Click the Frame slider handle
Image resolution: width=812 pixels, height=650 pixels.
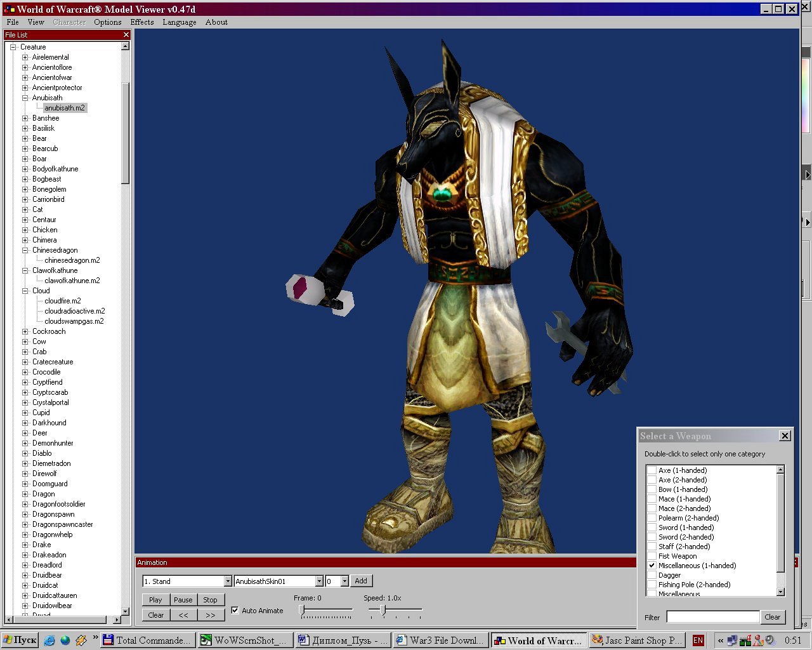pos(302,610)
